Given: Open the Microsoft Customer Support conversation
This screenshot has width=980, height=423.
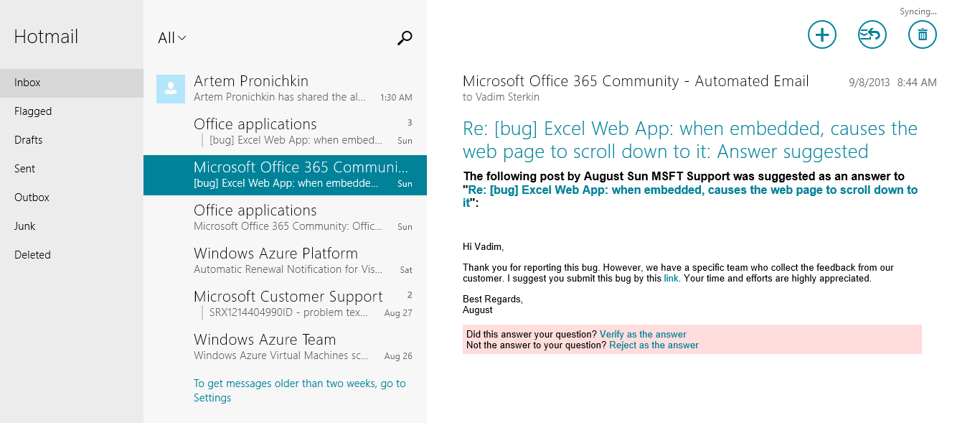Looking at the screenshot, I should coord(285,305).
